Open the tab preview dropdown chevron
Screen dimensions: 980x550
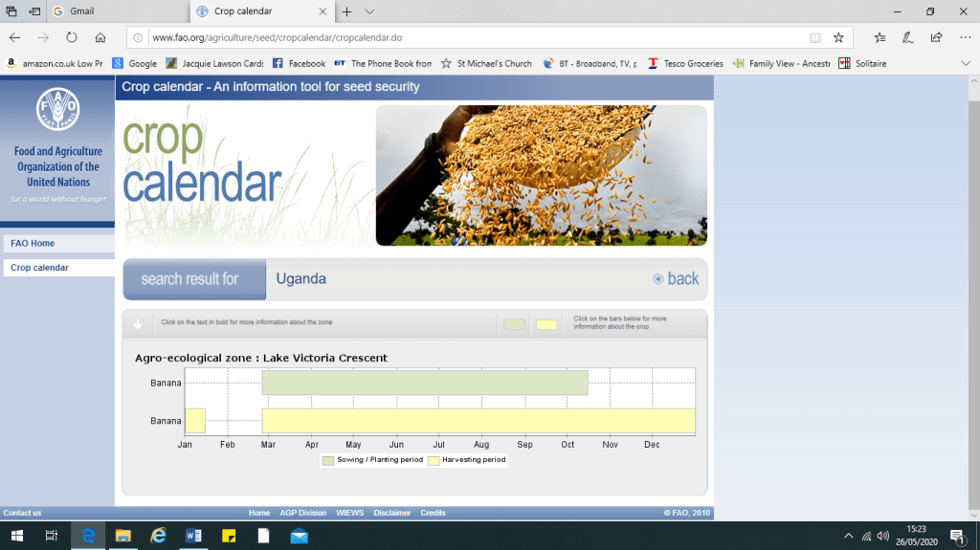tap(370, 11)
